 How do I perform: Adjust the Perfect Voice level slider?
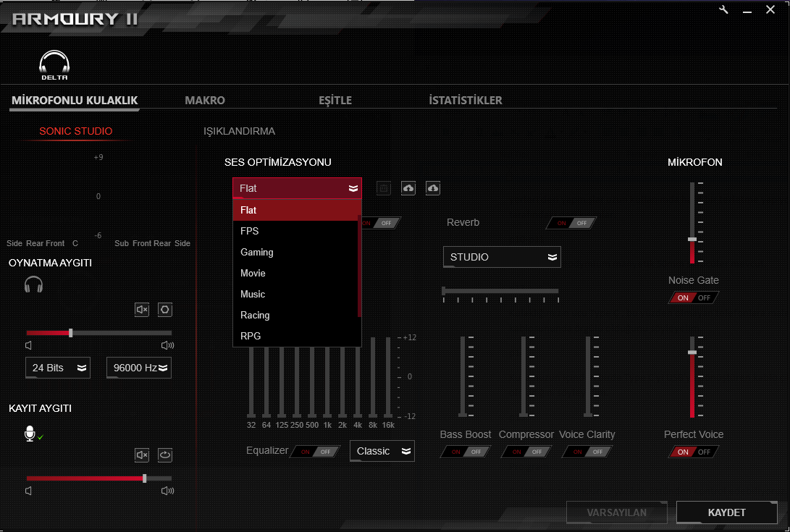[692, 352]
